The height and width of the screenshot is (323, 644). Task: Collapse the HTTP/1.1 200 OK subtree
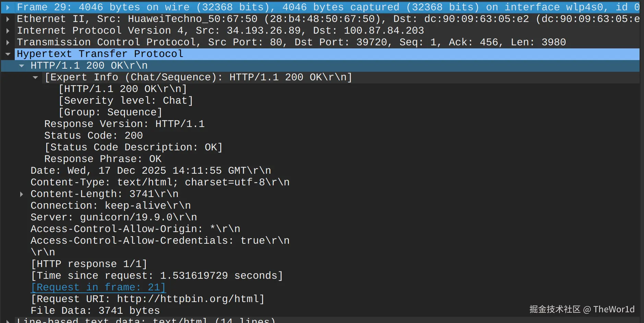(x=22, y=66)
